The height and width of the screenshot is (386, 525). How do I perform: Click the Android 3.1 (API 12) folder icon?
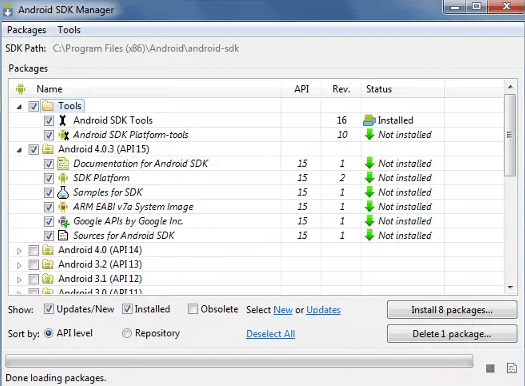point(48,279)
